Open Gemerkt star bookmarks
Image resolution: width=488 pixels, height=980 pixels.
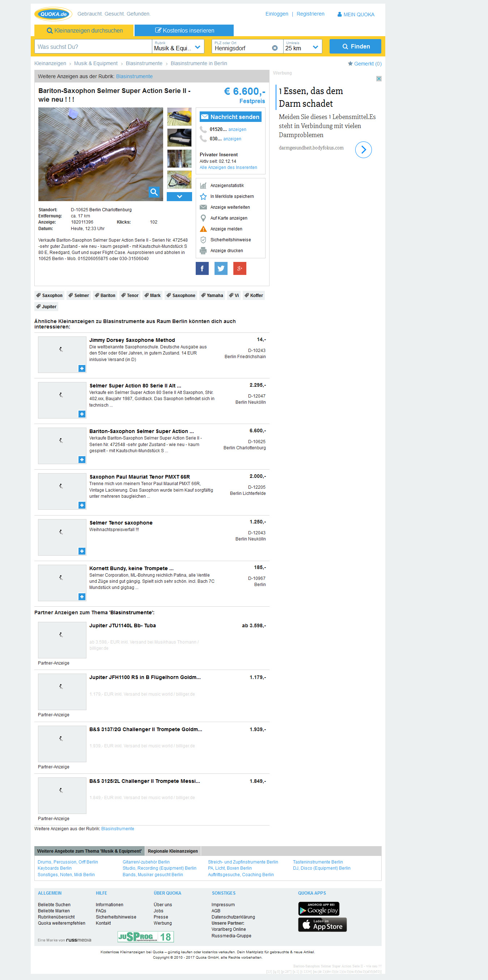[x=364, y=64]
